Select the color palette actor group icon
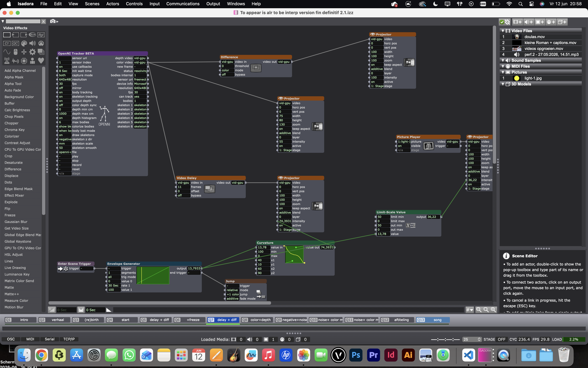 click(x=24, y=43)
